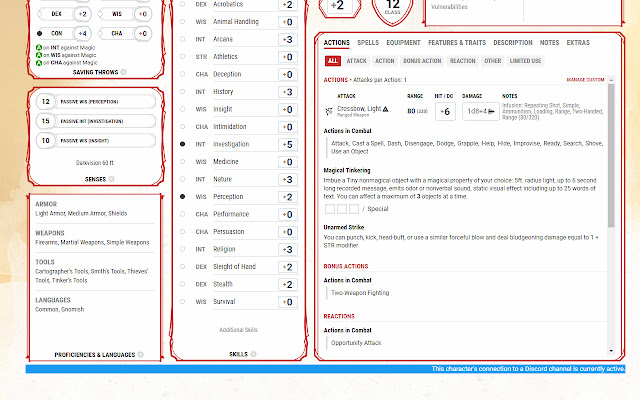Filter actions by Attack
Image resolution: width=640 pixels, height=400 pixels.
coord(356,61)
